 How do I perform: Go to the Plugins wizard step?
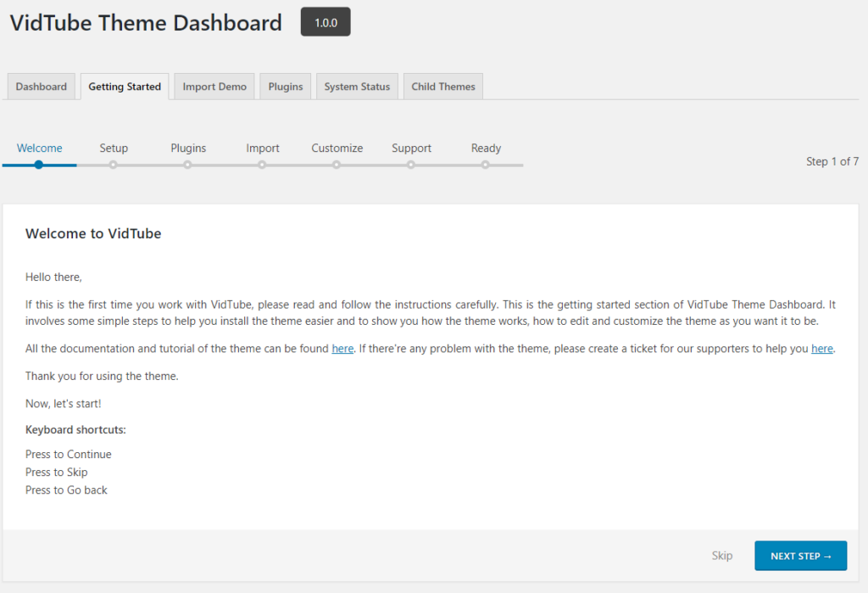point(187,165)
